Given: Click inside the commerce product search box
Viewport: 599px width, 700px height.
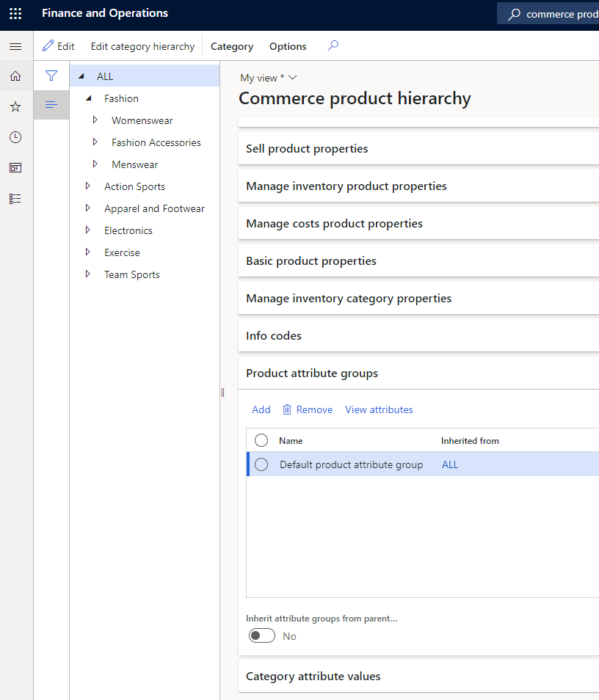Looking at the screenshot, I should coord(562,14).
